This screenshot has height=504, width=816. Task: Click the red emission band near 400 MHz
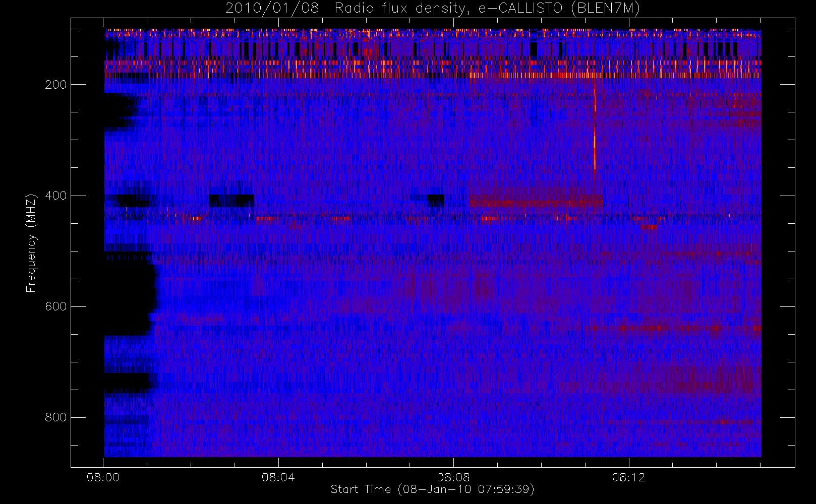[x=536, y=201]
